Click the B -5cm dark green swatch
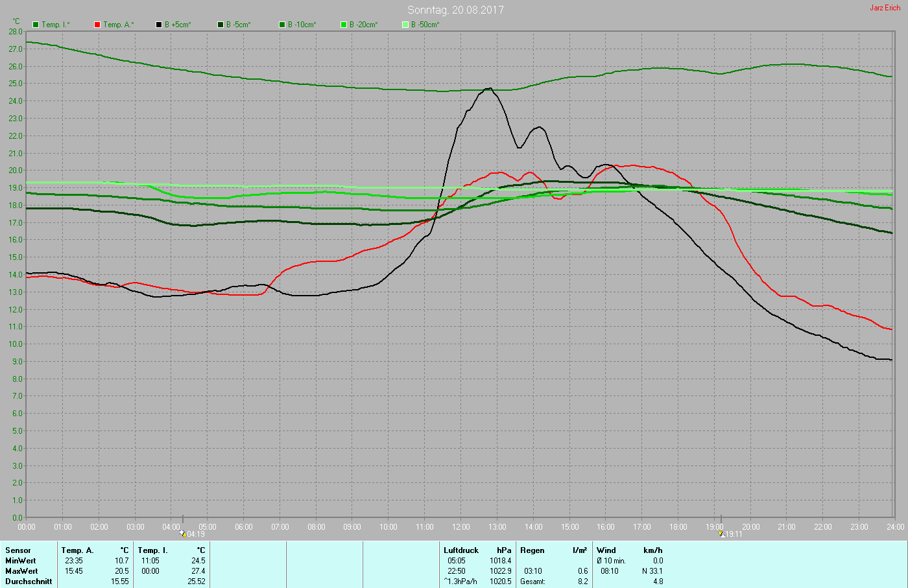This screenshot has height=588, width=908. (221, 25)
